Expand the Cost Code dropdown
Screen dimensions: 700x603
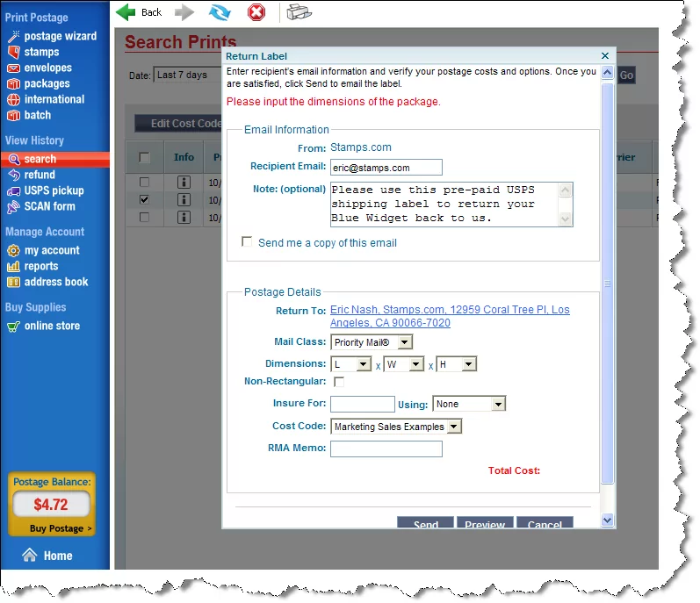pos(396,427)
